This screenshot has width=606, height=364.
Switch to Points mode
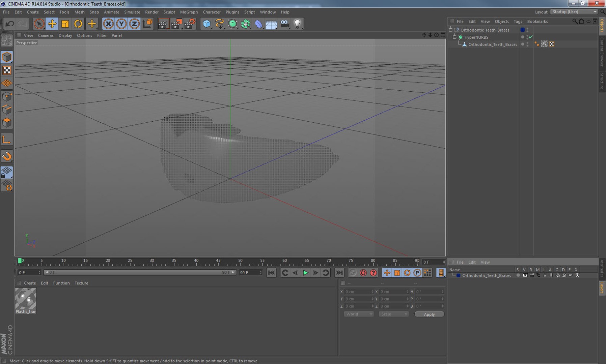tap(7, 97)
